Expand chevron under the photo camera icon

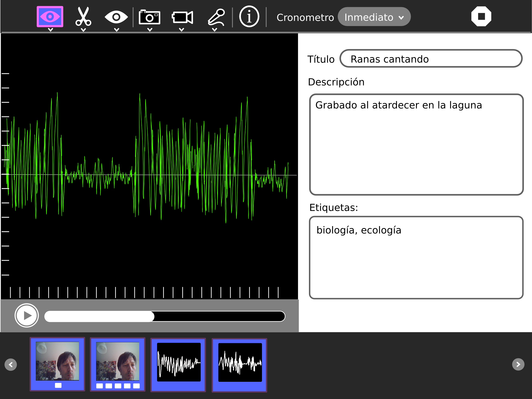pos(150,30)
